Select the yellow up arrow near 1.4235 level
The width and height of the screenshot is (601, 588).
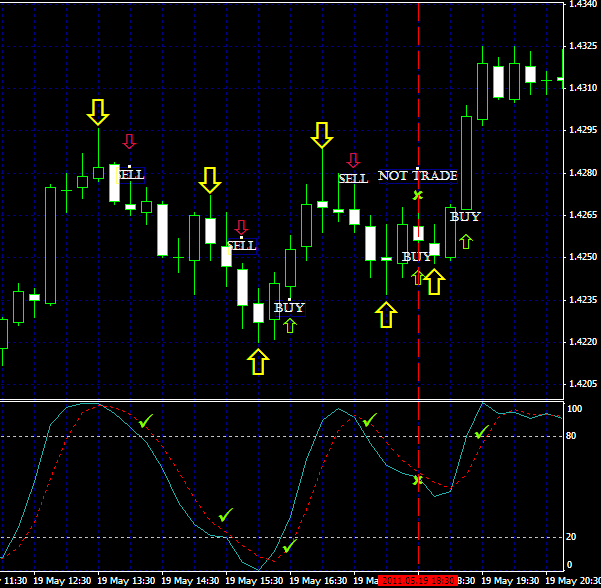tap(386, 315)
